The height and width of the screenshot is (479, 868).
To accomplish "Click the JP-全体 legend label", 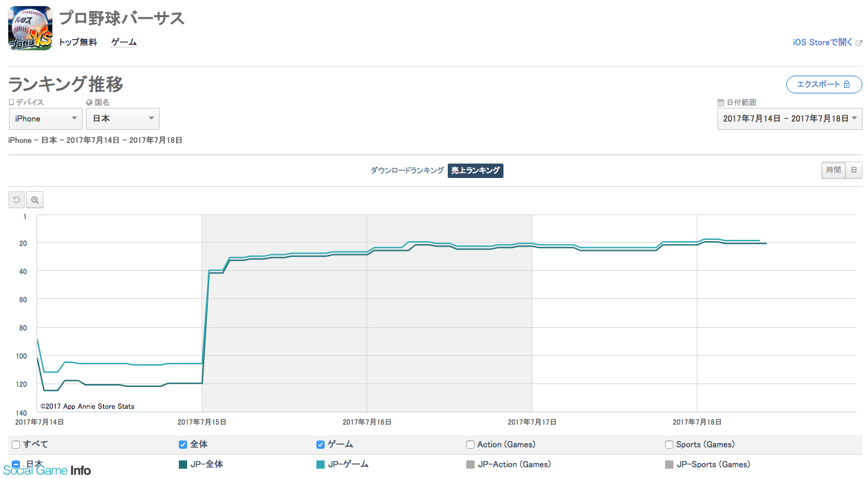I will [207, 465].
